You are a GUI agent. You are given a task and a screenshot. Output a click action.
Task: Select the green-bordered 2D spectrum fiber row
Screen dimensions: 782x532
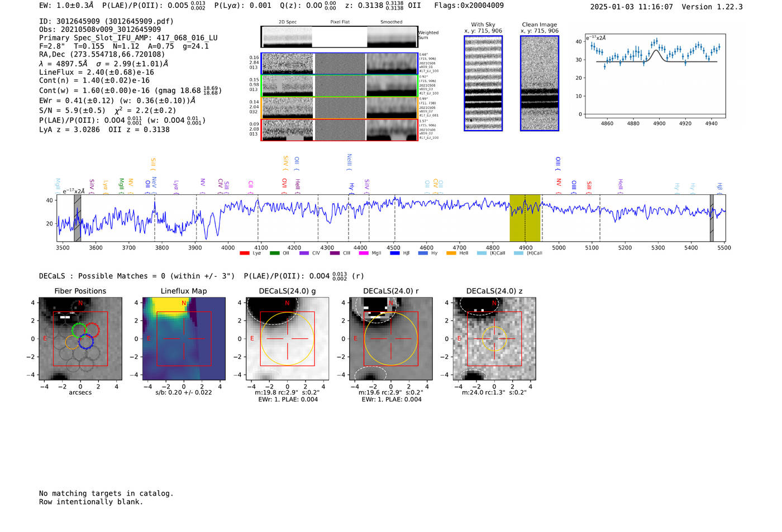coord(340,85)
